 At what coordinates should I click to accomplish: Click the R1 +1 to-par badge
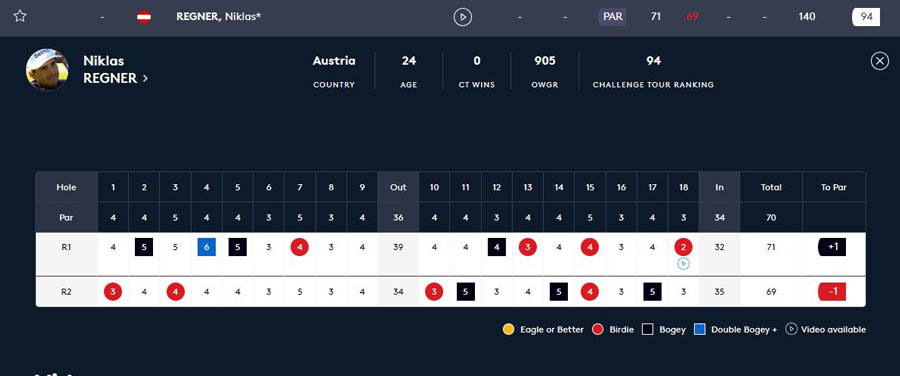pyautogui.click(x=832, y=247)
